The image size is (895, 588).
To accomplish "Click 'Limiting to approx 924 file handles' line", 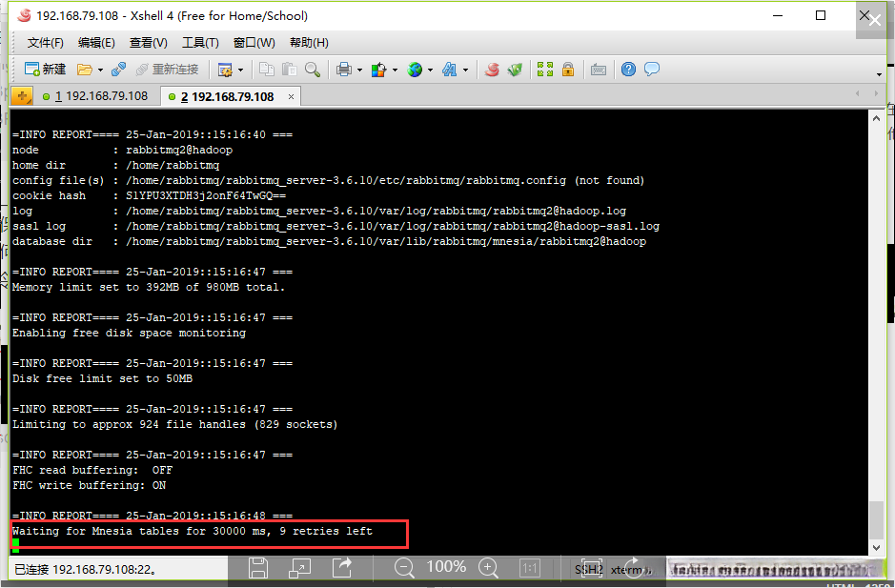I will (x=174, y=424).
